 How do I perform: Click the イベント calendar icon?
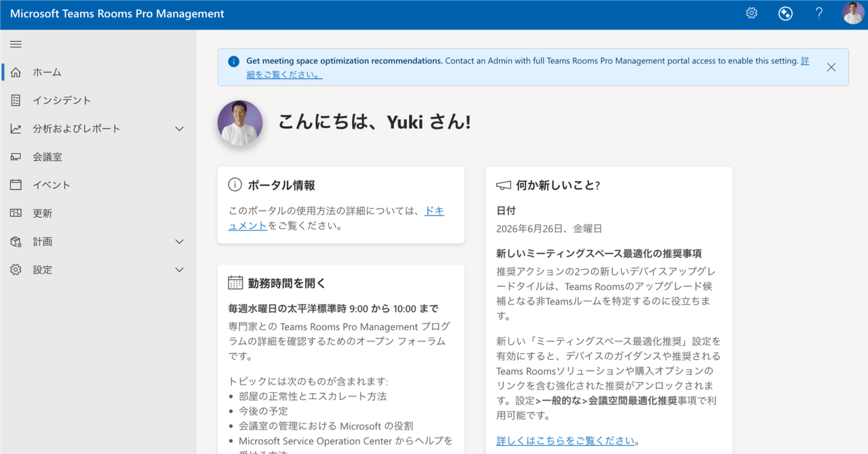pos(16,185)
